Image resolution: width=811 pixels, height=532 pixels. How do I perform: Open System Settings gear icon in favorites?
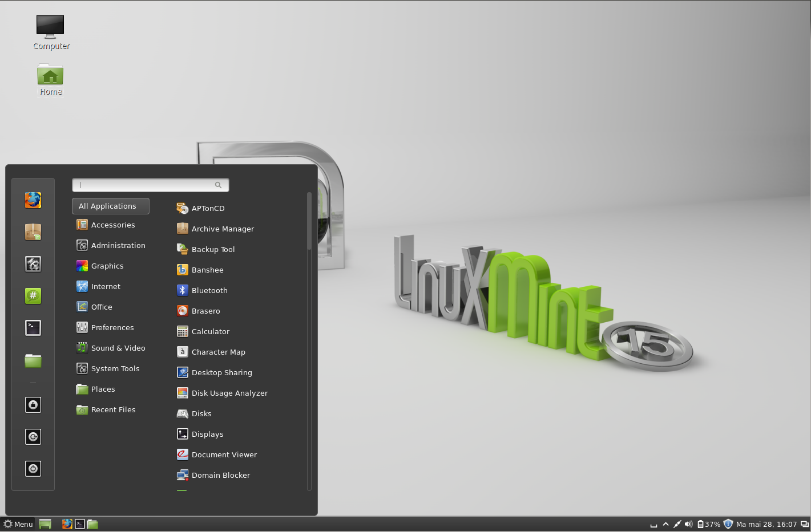33,264
